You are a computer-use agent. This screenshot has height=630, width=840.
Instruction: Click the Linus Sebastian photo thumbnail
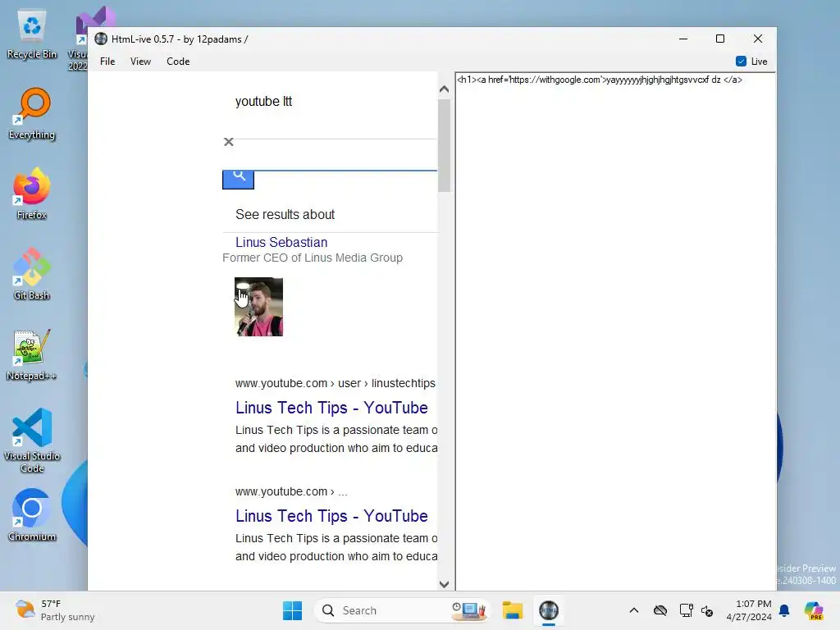258,307
